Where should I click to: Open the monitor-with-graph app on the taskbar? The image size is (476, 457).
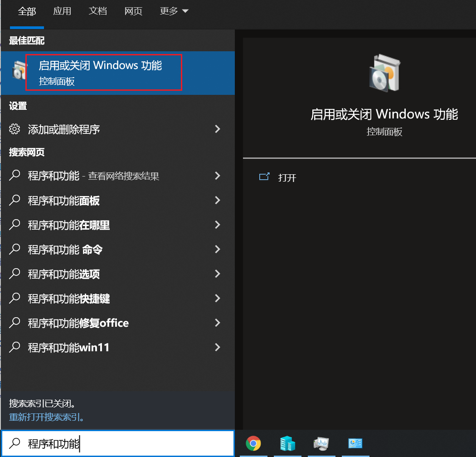(x=321, y=443)
